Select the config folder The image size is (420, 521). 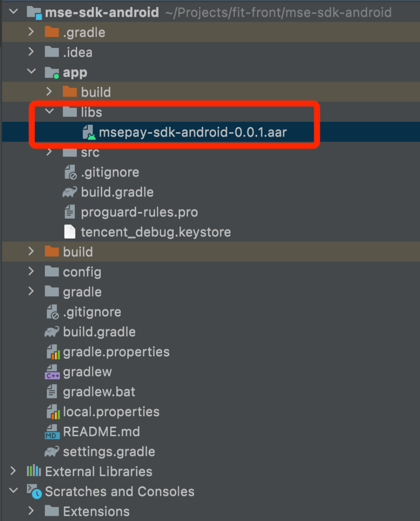pyautogui.click(x=82, y=272)
